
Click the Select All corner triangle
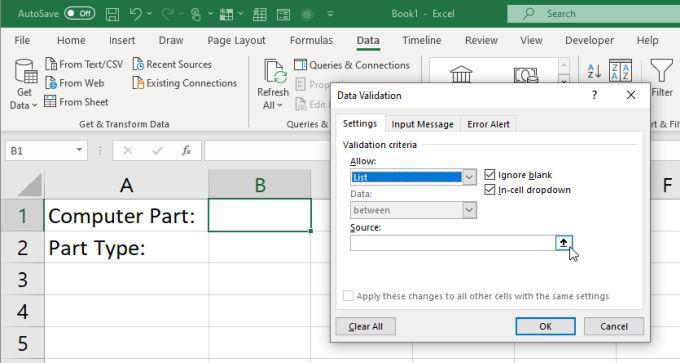tap(30, 185)
